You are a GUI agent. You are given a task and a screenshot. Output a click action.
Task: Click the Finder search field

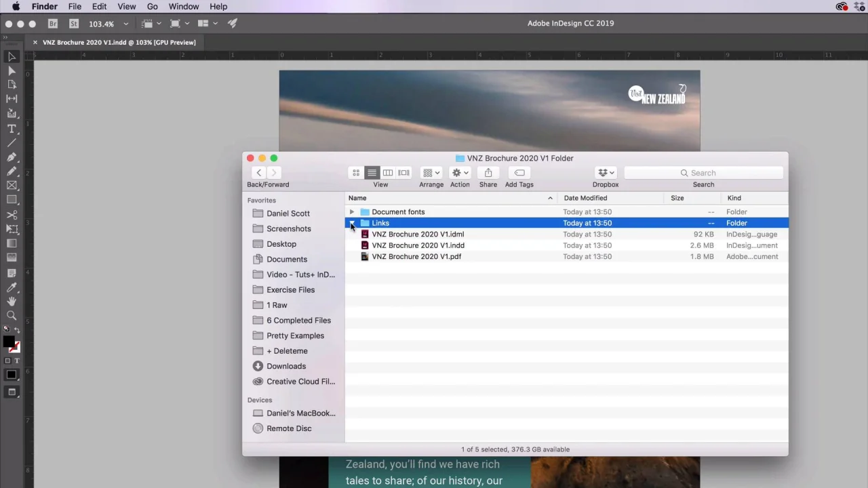coord(703,173)
